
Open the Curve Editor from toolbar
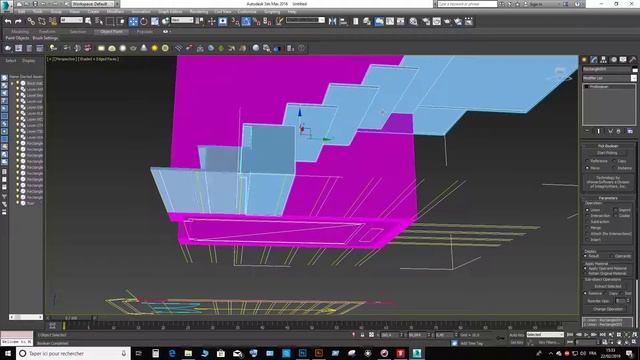(390, 21)
